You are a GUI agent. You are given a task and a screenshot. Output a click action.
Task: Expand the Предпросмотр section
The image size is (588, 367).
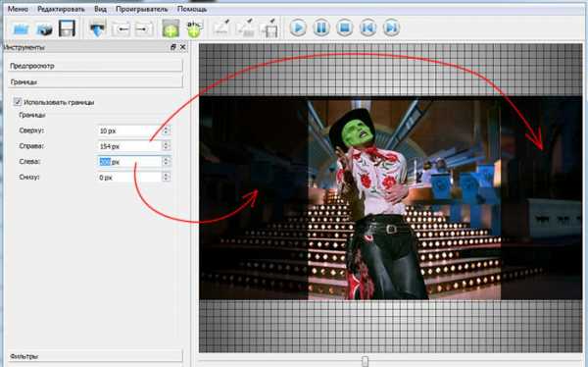coord(96,66)
